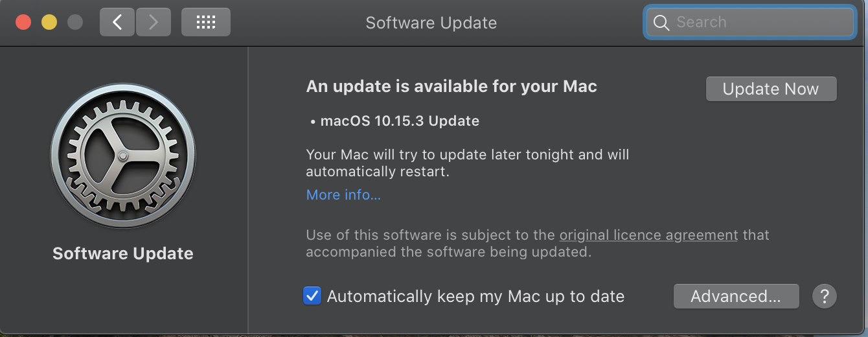Click the grey zoom window button
Screen dimensions: 868x337
[x=75, y=22]
